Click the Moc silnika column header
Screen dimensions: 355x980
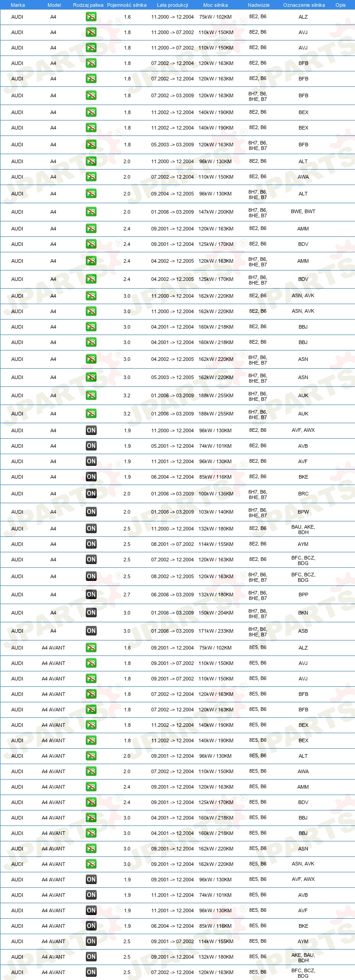[x=216, y=5]
